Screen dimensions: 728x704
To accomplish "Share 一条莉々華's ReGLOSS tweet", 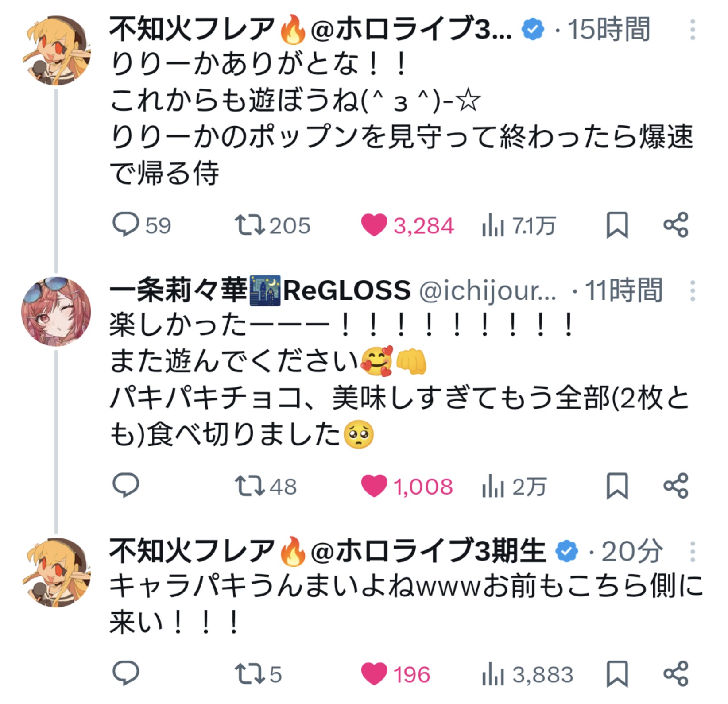I will point(676,486).
